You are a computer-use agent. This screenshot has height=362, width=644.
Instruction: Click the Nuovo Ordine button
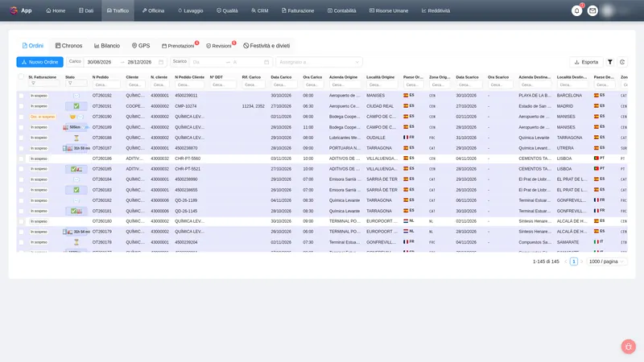pyautogui.click(x=39, y=62)
